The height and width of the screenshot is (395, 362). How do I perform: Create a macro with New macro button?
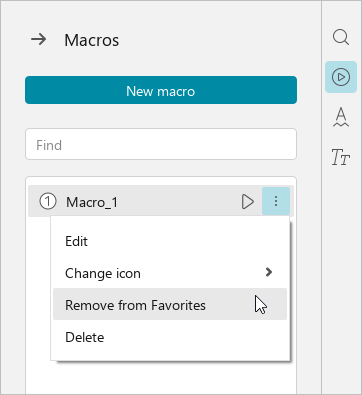(x=161, y=90)
